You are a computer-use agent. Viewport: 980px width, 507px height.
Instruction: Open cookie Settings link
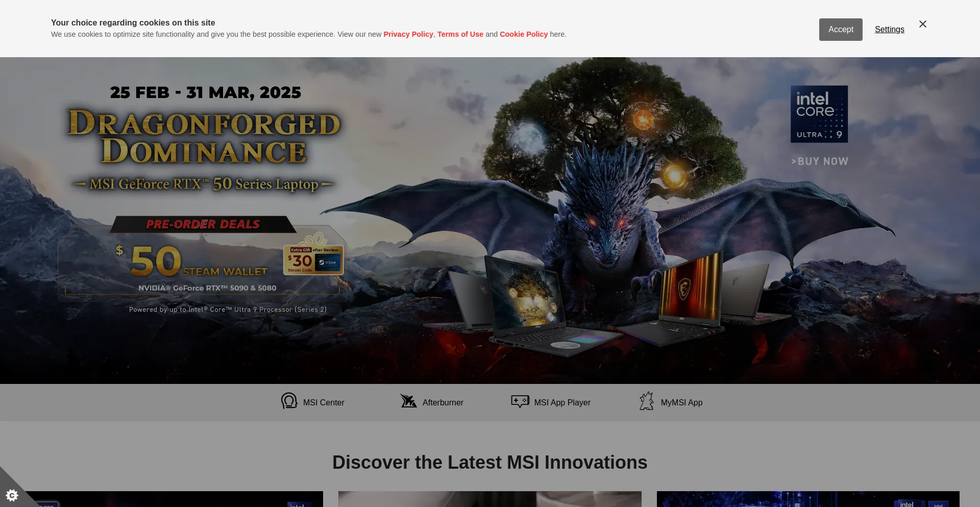pyautogui.click(x=889, y=30)
